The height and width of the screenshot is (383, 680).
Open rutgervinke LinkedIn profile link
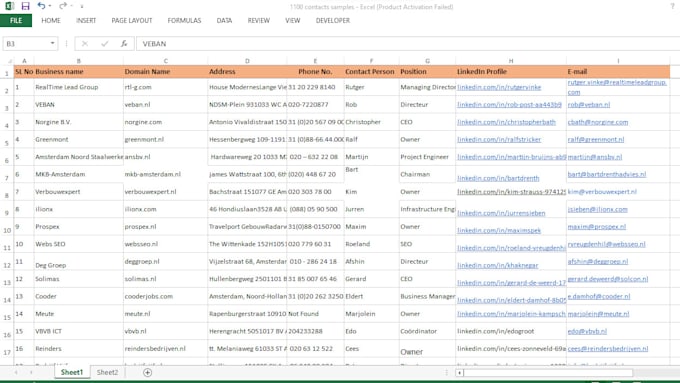click(x=499, y=87)
